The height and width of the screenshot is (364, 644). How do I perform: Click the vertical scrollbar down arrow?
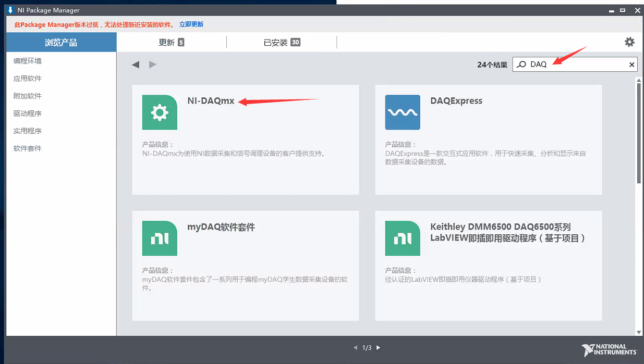click(639, 332)
